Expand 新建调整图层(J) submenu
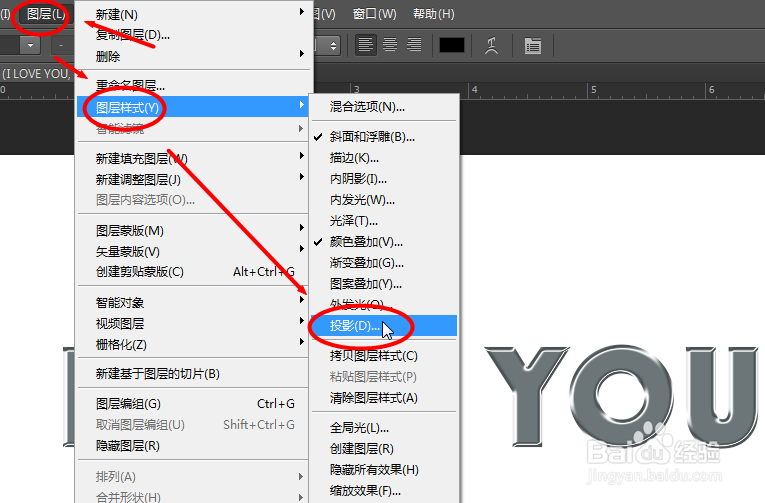The height and width of the screenshot is (503, 765). (193, 180)
